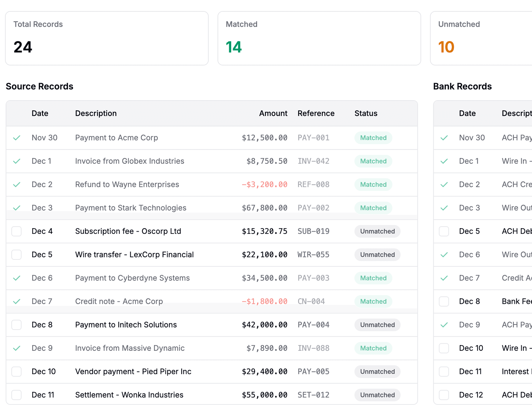Click the Status column header in Source Records
The width and height of the screenshot is (532, 413).
pos(366,113)
